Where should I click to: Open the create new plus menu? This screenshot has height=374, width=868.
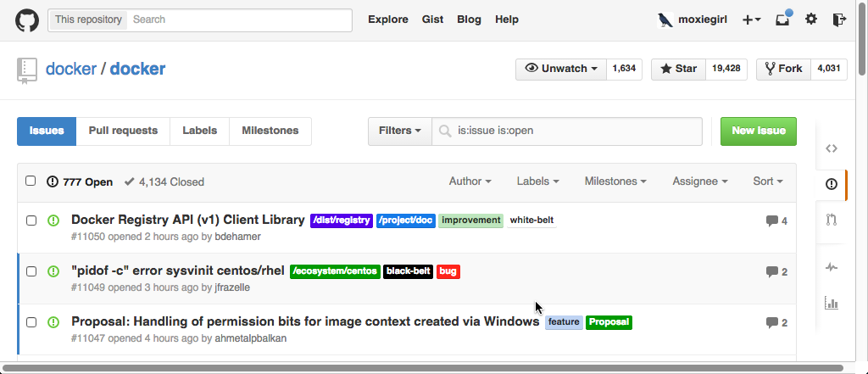pos(751,20)
